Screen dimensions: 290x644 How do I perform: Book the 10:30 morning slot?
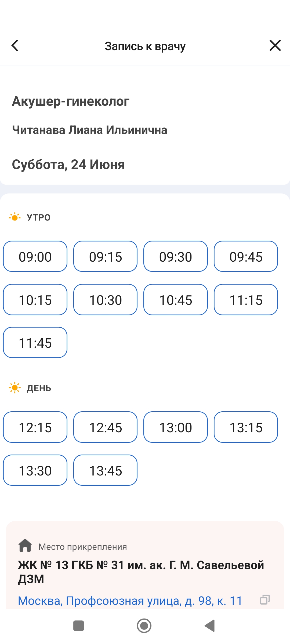click(106, 300)
